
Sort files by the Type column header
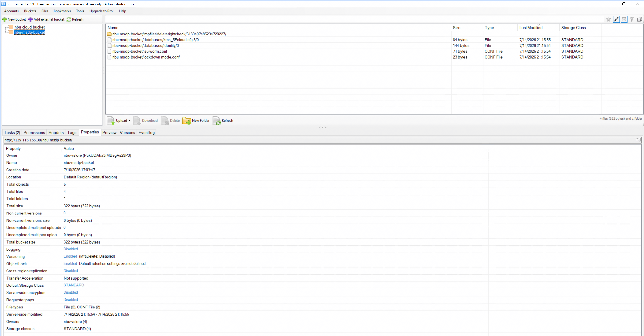[500, 28]
